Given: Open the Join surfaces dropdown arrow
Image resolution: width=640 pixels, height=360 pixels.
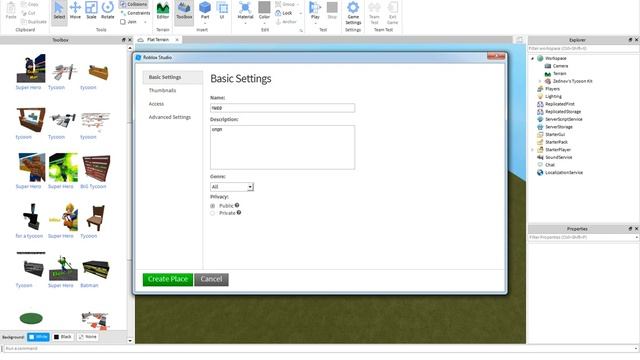Looking at the screenshot, I should pos(145,22).
